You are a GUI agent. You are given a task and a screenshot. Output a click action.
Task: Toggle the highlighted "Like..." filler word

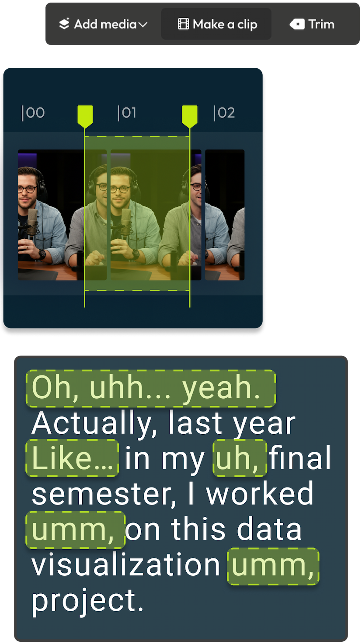(x=73, y=458)
